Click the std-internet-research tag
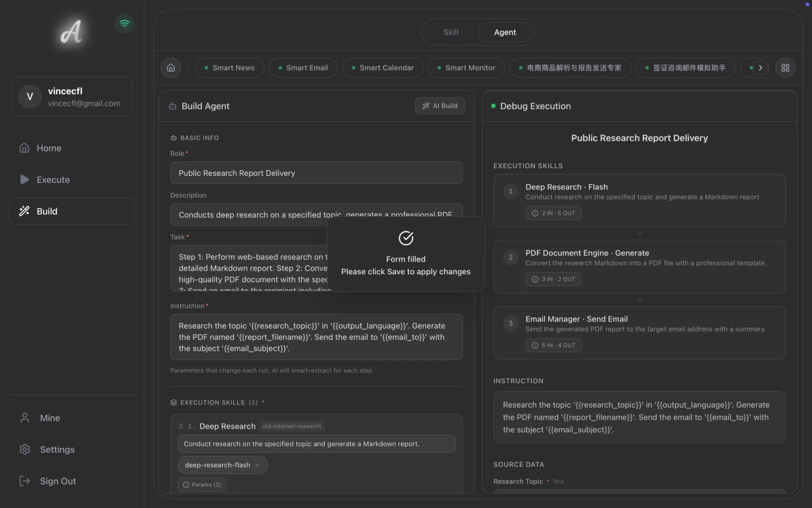Image resolution: width=812 pixels, height=508 pixels. [x=292, y=426]
